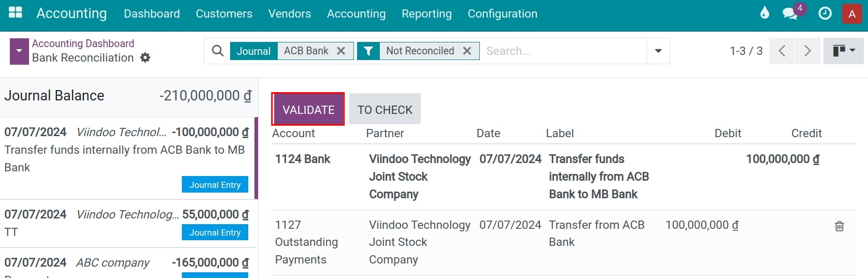Click the TO CHECK button
This screenshot has height=278, width=868.
[385, 109]
